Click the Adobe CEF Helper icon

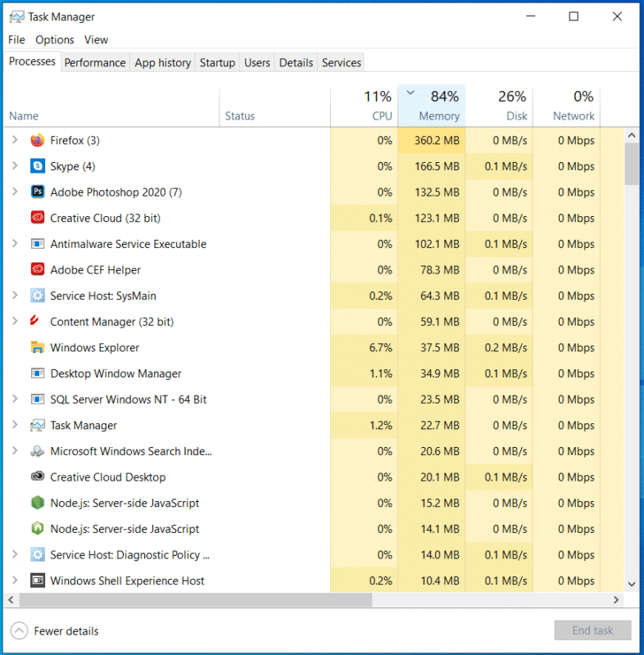pyautogui.click(x=38, y=270)
